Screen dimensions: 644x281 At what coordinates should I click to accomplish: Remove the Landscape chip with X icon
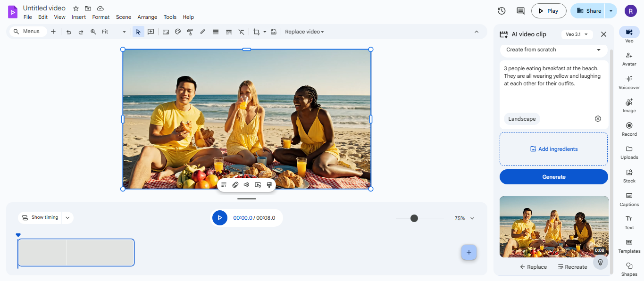(x=598, y=119)
